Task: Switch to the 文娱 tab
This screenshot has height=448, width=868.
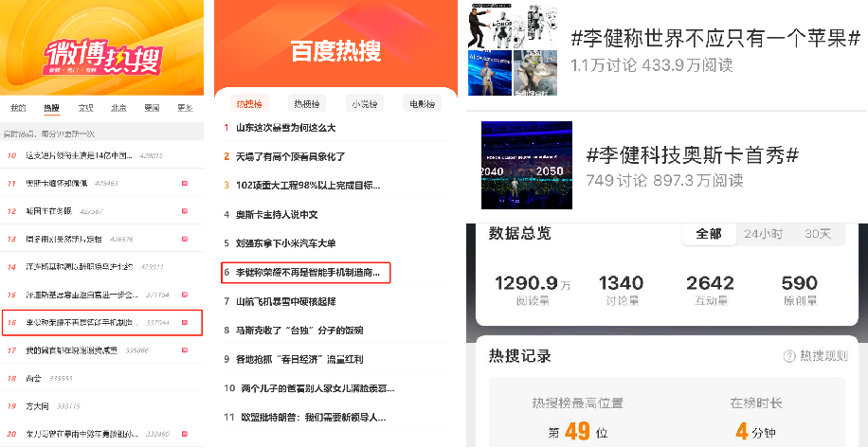Action: [85, 107]
